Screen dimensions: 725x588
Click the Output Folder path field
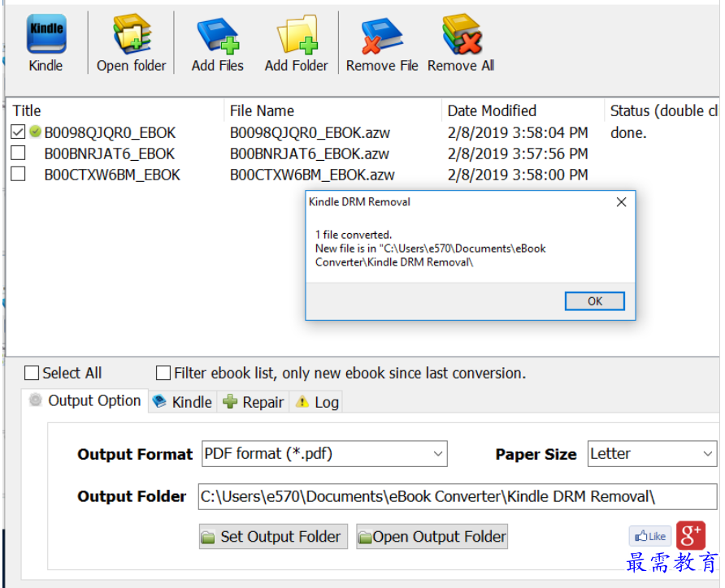(x=458, y=496)
